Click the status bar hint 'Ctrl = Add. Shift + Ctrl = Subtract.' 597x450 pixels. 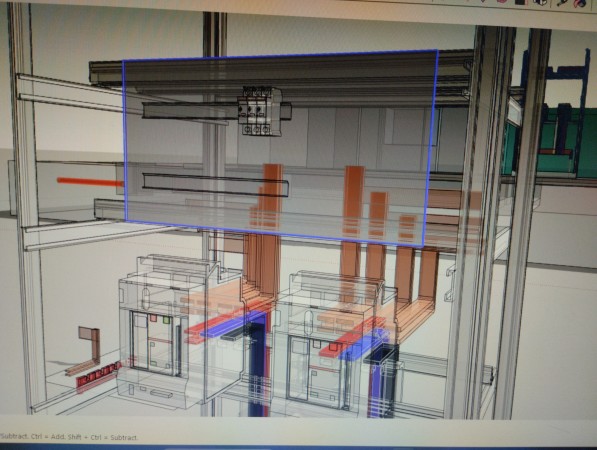[x=85, y=437]
